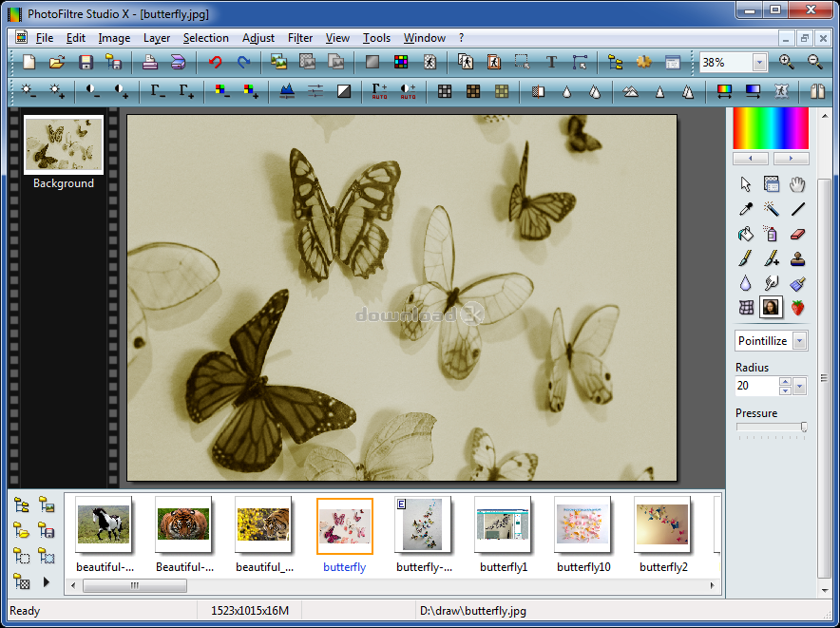Increase Radius using the up stepper arrow
This screenshot has height=628, width=840.
(786, 382)
